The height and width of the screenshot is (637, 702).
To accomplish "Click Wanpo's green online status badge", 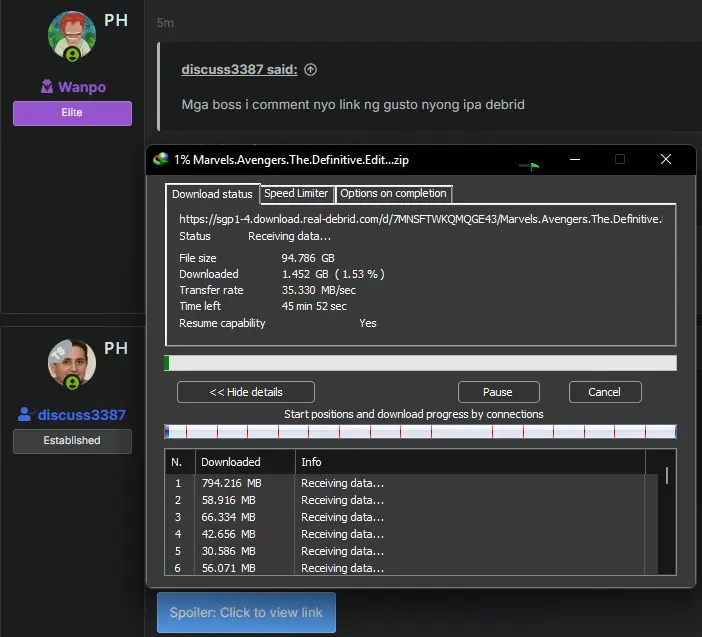I will coord(73,55).
